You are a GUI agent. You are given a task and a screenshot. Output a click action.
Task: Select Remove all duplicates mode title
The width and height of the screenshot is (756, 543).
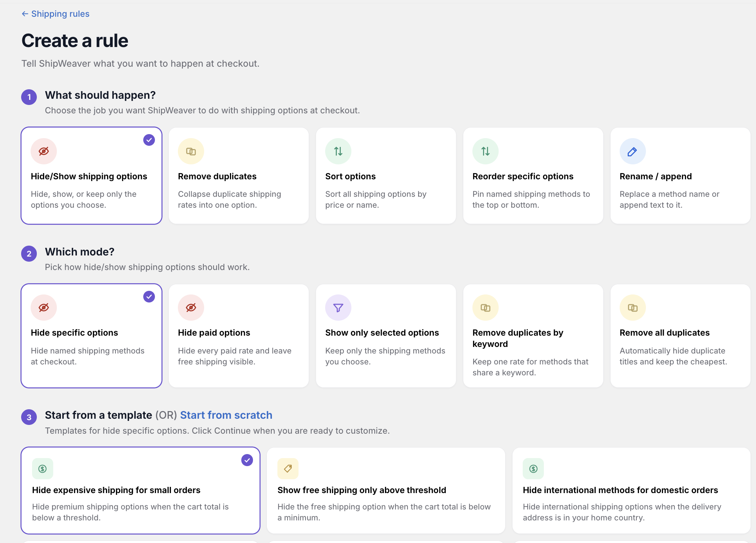click(x=665, y=333)
